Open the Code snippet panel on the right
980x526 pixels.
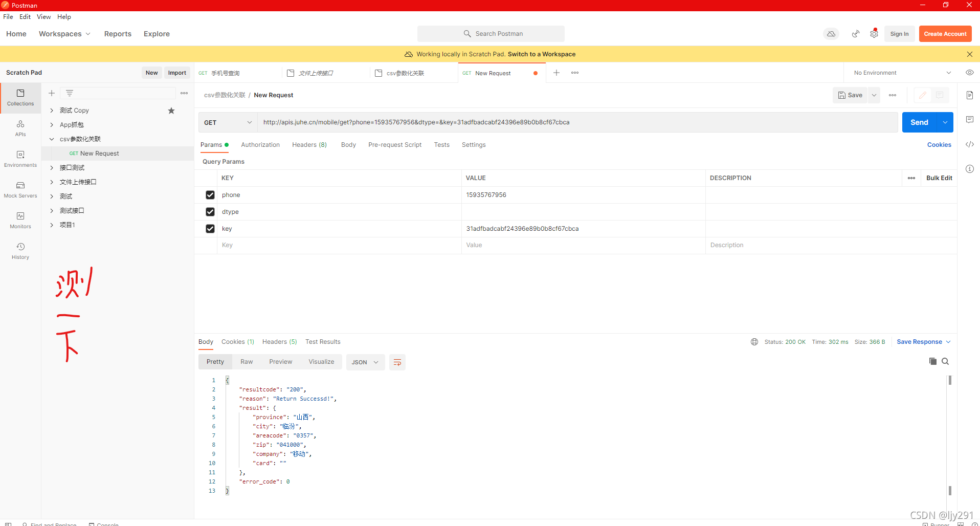pyautogui.click(x=970, y=144)
